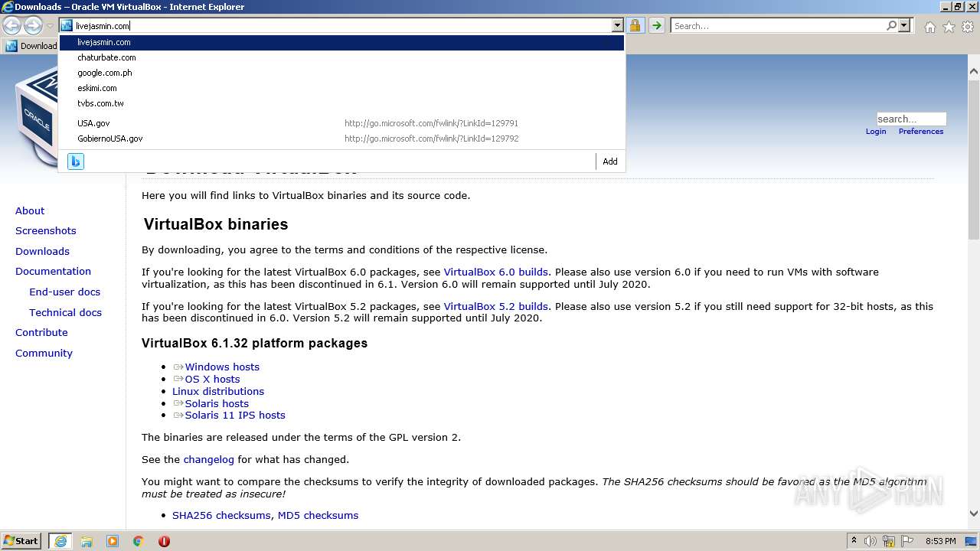
Task: Click the Start button
Action: (21, 541)
